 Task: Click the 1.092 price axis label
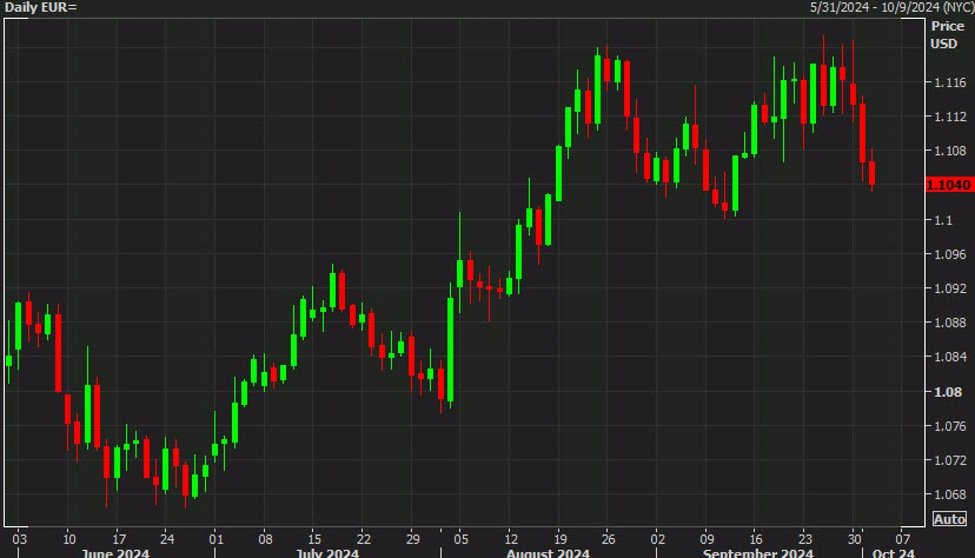pos(948,288)
